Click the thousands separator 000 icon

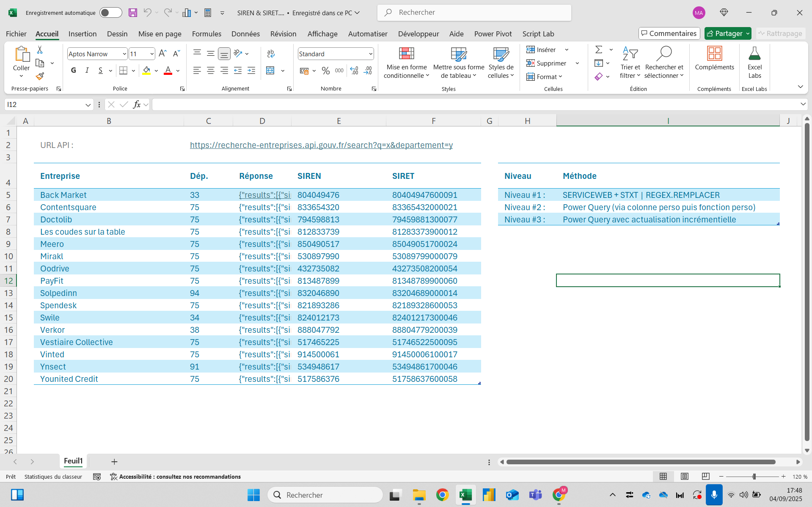pyautogui.click(x=339, y=71)
